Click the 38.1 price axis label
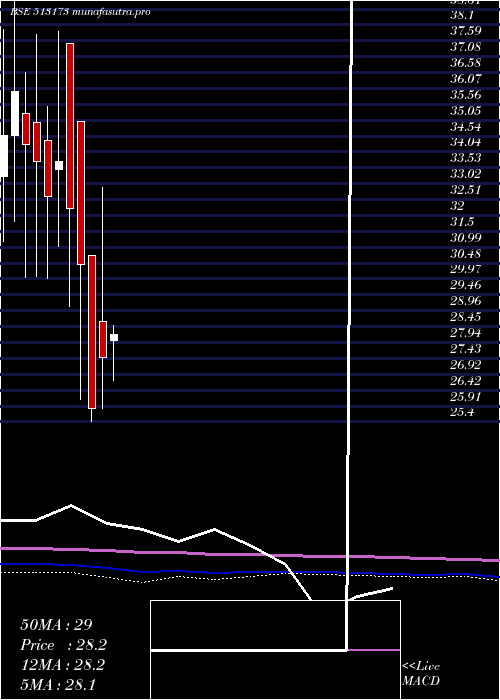 coord(461,15)
